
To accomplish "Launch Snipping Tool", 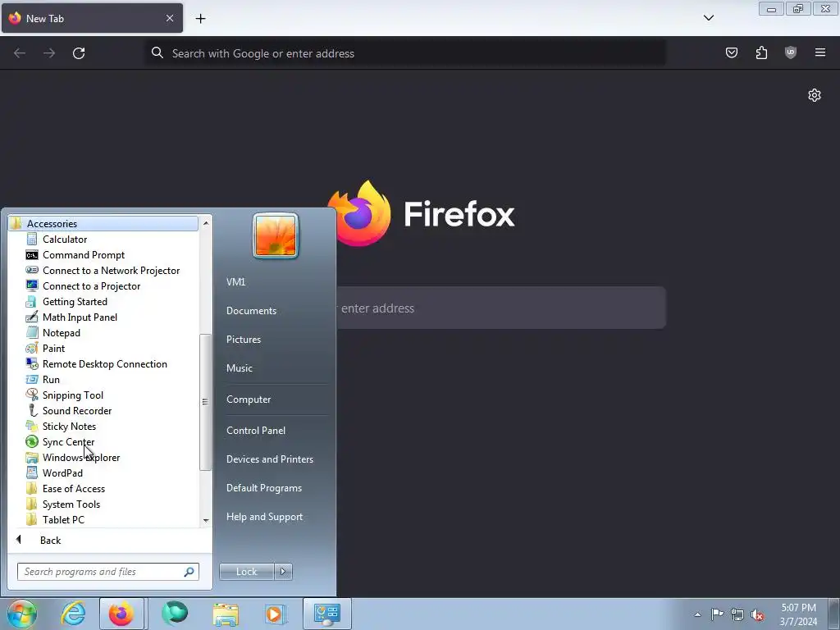I will pyautogui.click(x=64, y=395).
